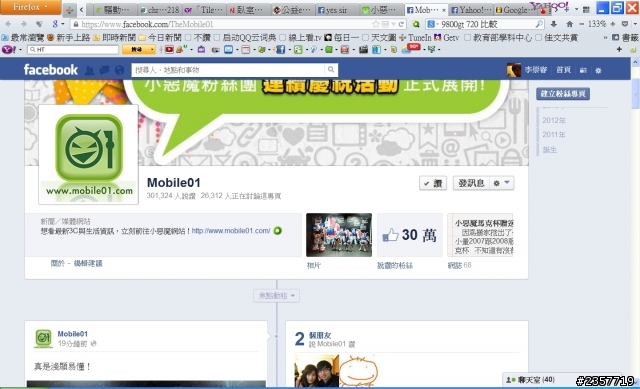Expand the 焦點動態 highlights dropdown
This screenshot has height=389, width=640.
277,296
